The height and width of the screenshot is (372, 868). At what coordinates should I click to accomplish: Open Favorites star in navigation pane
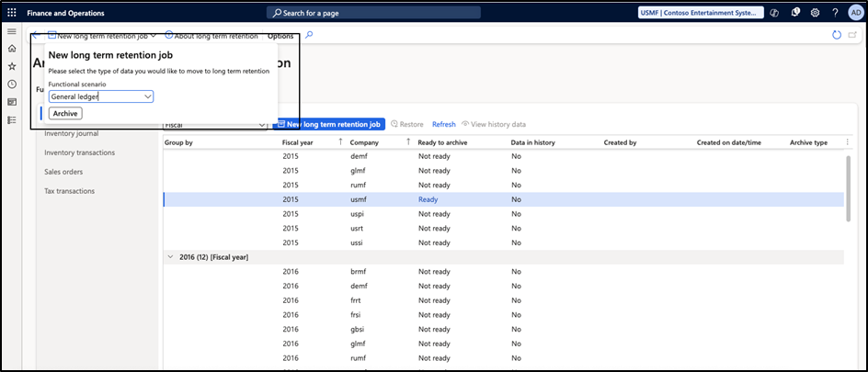pyautogui.click(x=12, y=66)
